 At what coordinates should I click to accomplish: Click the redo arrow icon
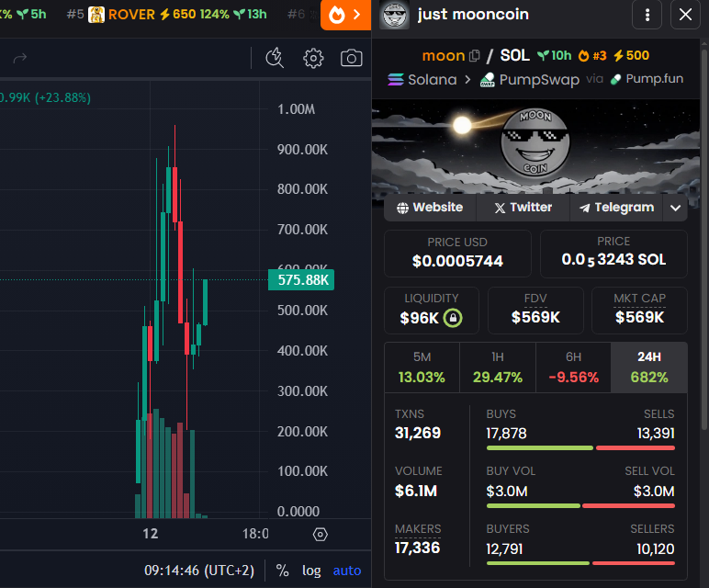click(x=20, y=58)
